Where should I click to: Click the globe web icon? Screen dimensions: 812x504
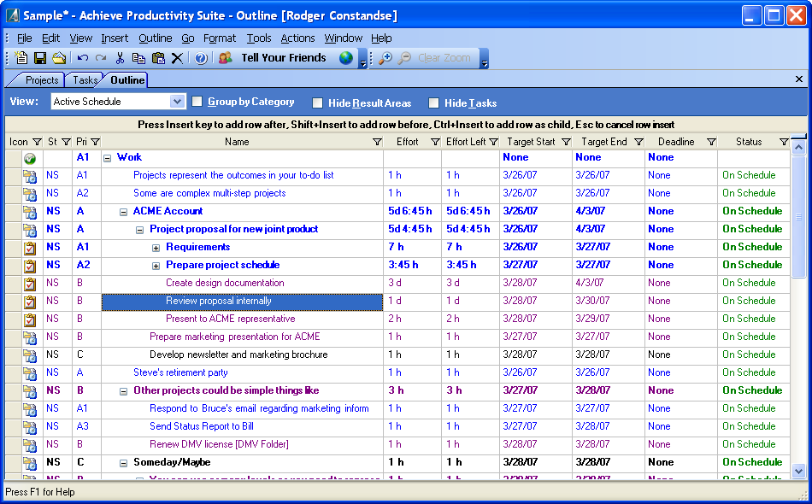pos(346,58)
